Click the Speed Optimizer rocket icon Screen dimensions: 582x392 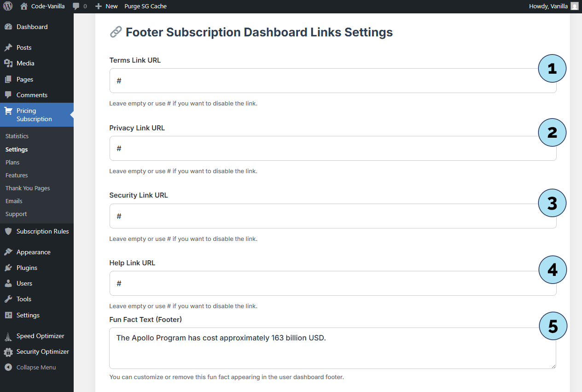(8, 336)
